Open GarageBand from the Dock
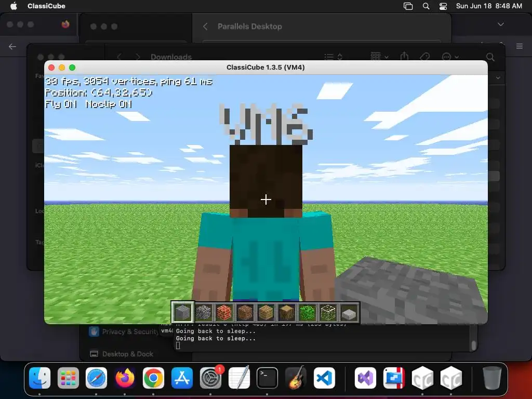The height and width of the screenshot is (399, 532). 296,378
